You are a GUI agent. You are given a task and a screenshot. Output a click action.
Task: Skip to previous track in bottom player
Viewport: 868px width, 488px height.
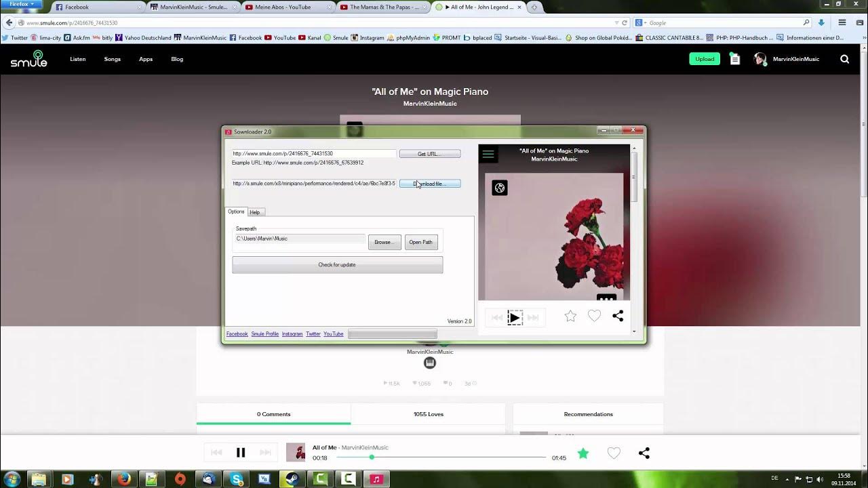(216, 453)
